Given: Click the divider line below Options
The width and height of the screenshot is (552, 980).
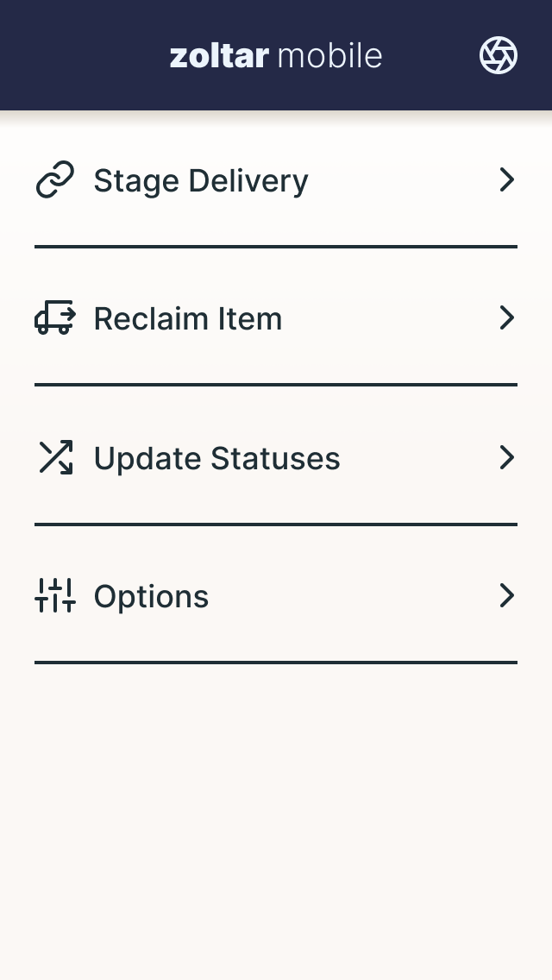Looking at the screenshot, I should click(276, 663).
